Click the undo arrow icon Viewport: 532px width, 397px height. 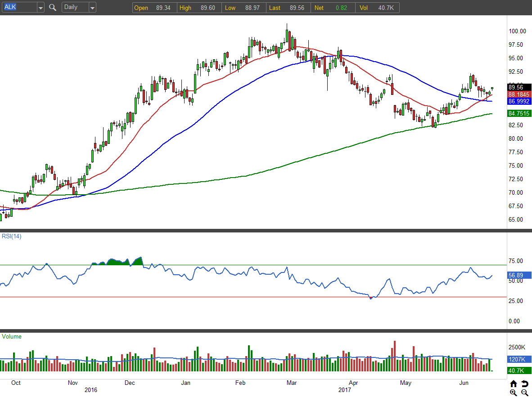click(524, 384)
